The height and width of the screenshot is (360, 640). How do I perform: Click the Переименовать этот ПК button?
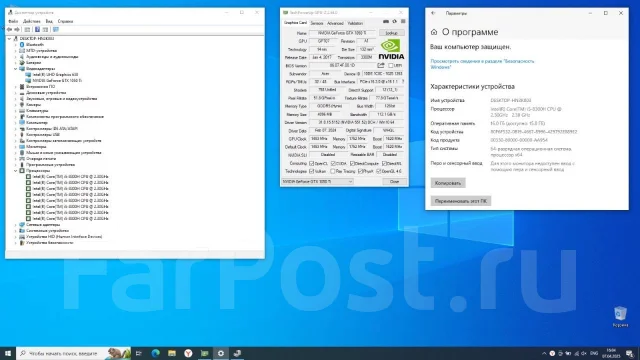pos(461,201)
